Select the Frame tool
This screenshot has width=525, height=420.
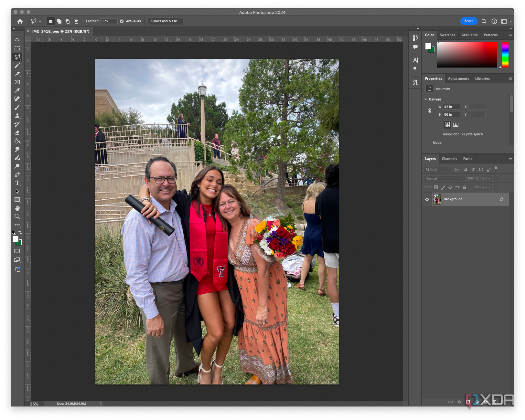[17, 82]
